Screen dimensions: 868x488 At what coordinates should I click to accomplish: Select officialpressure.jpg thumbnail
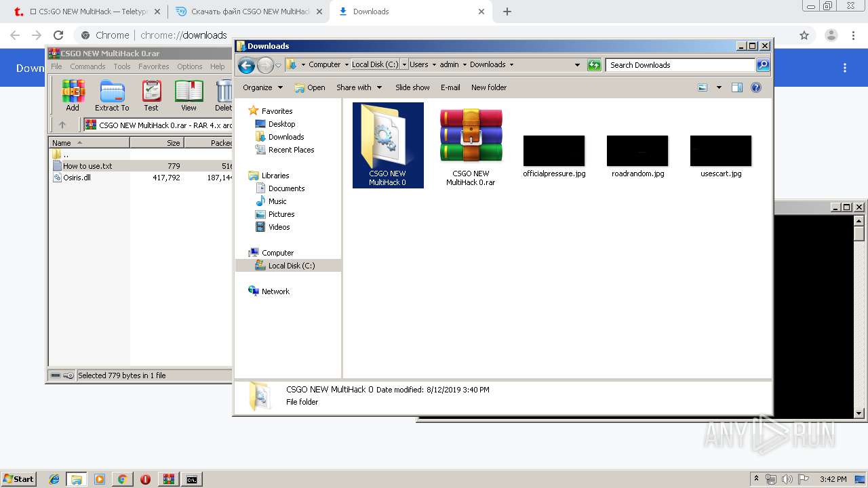pyautogui.click(x=554, y=156)
